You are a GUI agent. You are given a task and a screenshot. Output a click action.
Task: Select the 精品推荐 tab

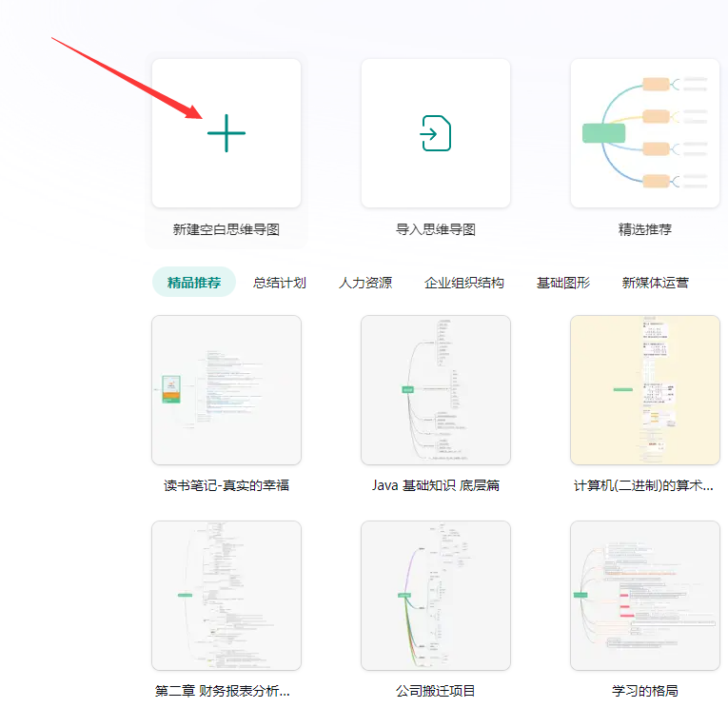coord(194,283)
